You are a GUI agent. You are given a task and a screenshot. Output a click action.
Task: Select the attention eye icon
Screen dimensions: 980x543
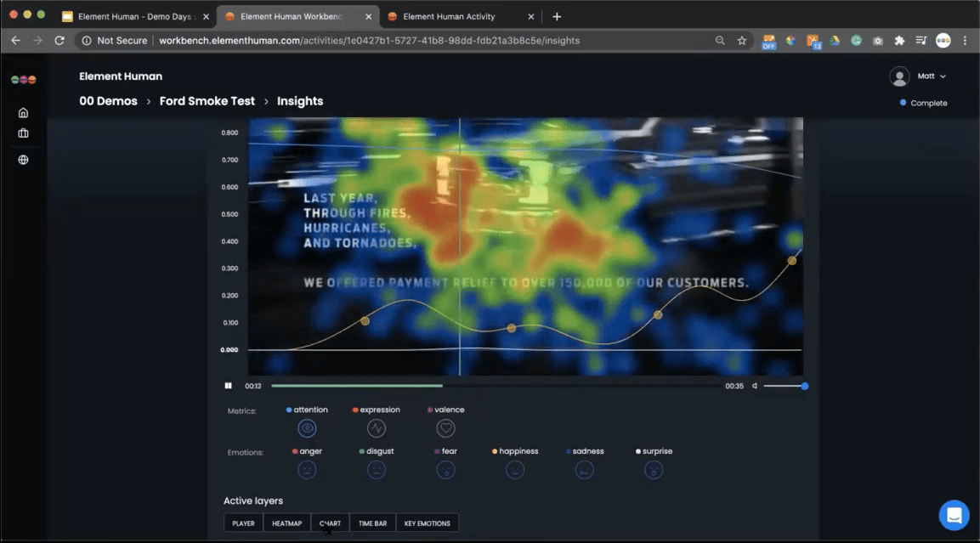[307, 427]
